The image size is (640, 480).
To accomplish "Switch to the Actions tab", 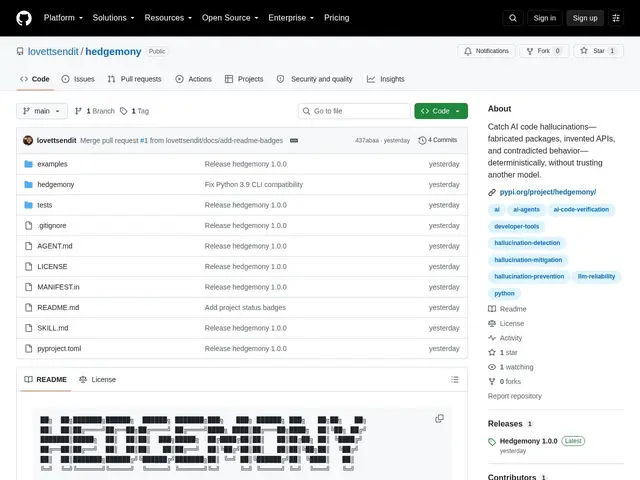I will tap(193, 79).
